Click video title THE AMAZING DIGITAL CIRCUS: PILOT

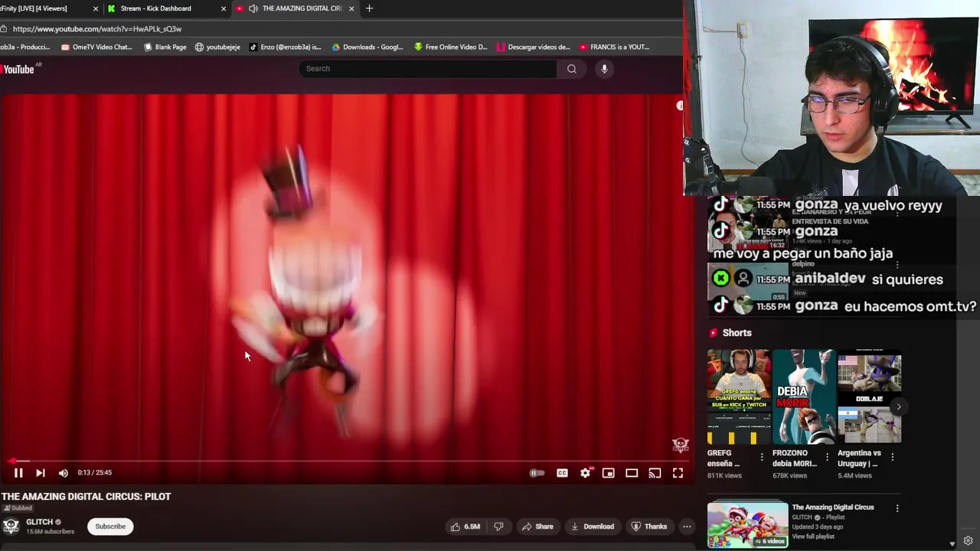pyautogui.click(x=87, y=497)
